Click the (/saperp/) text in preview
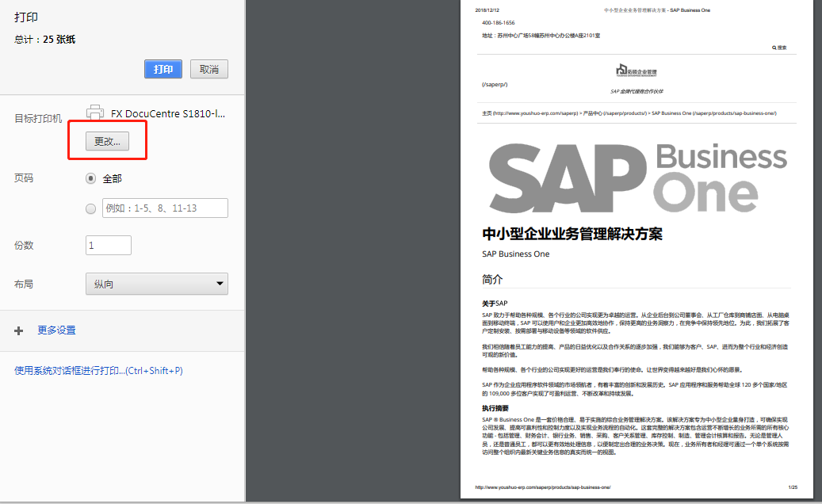The image size is (822, 504). click(495, 84)
